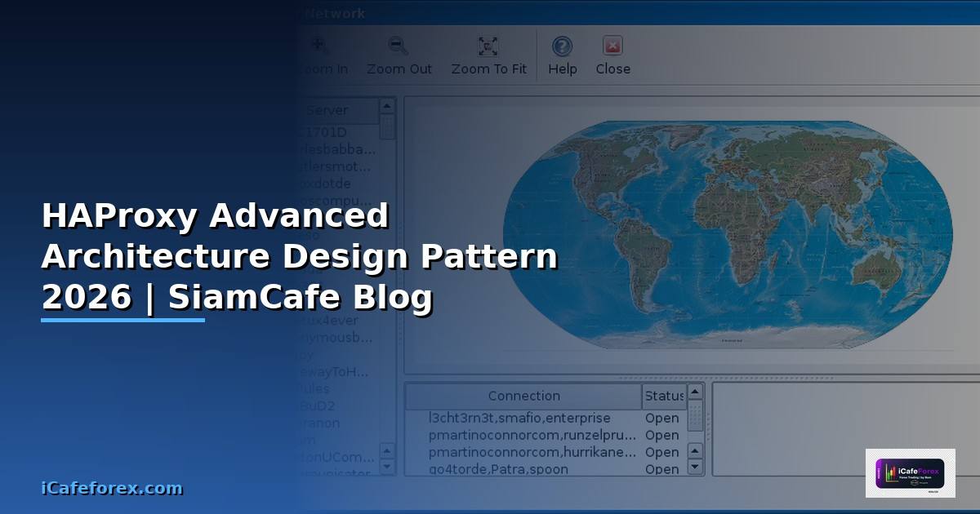Click the connection list scroll up arrow
Viewport: 980px width, 514px height.
[x=695, y=392]
